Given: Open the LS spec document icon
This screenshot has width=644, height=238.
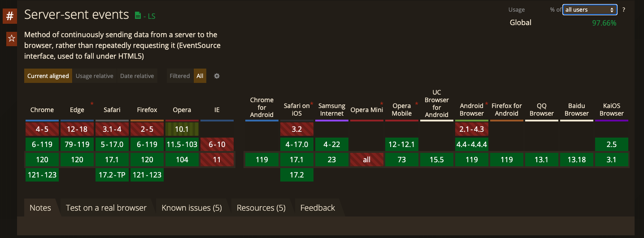Looking at the screenshot, I should click(138, 16).
